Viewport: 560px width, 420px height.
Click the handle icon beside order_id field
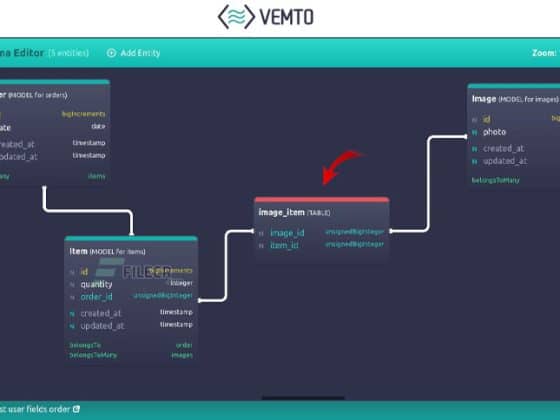click(72, 297)
